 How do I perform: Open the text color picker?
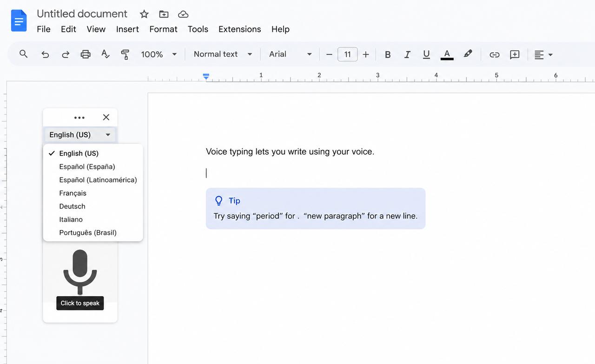[447, 54]
